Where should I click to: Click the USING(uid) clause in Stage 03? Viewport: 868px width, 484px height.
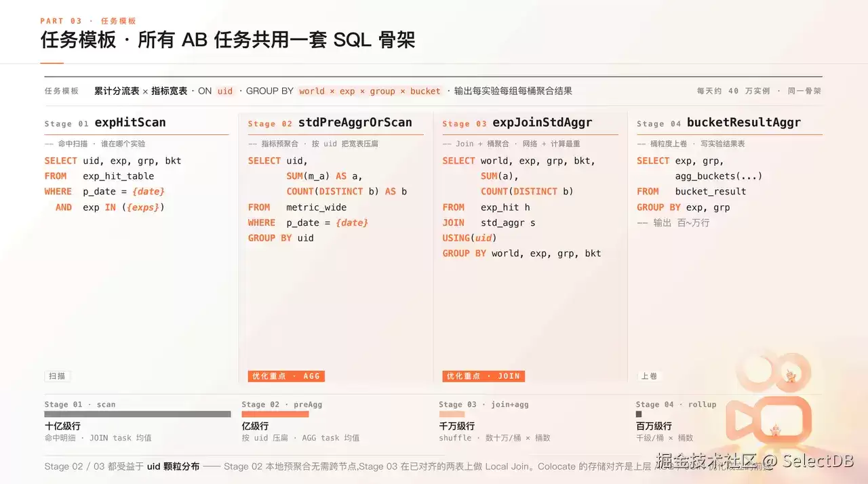(470, 238)
